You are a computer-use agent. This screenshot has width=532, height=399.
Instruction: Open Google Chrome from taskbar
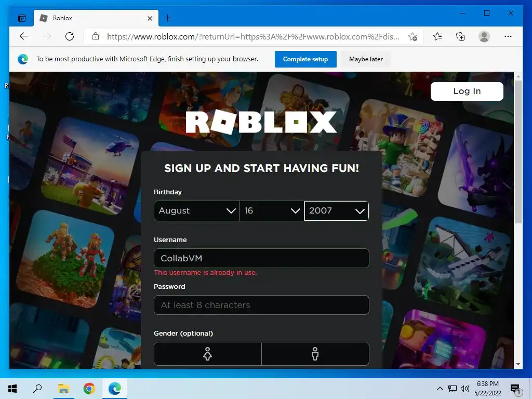pyautogui.click(x=89, y=389)
